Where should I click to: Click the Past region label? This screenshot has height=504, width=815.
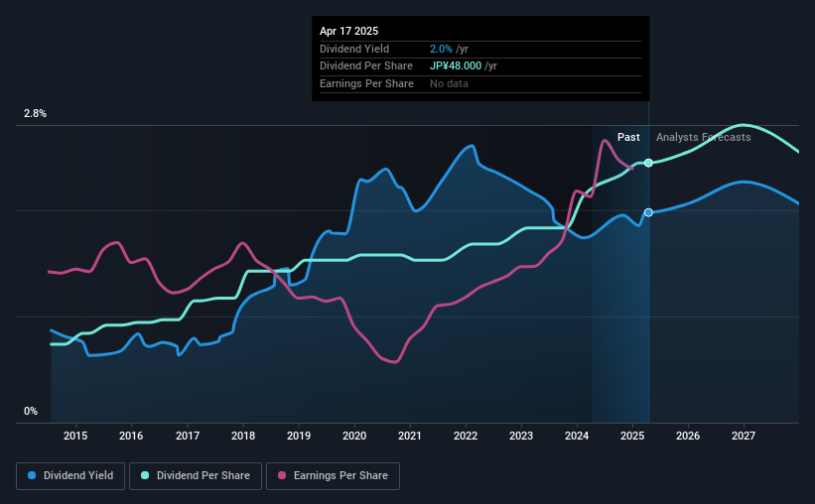click(x=628, y=137)
